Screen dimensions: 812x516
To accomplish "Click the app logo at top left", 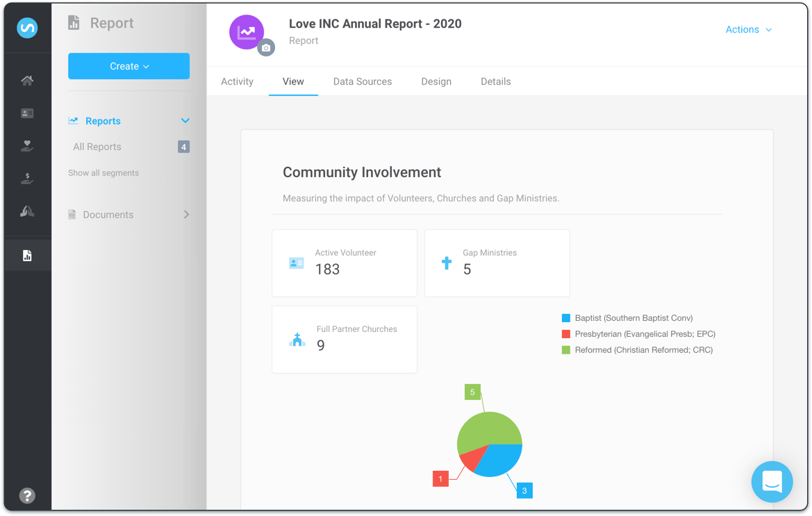I will [27, 28].
